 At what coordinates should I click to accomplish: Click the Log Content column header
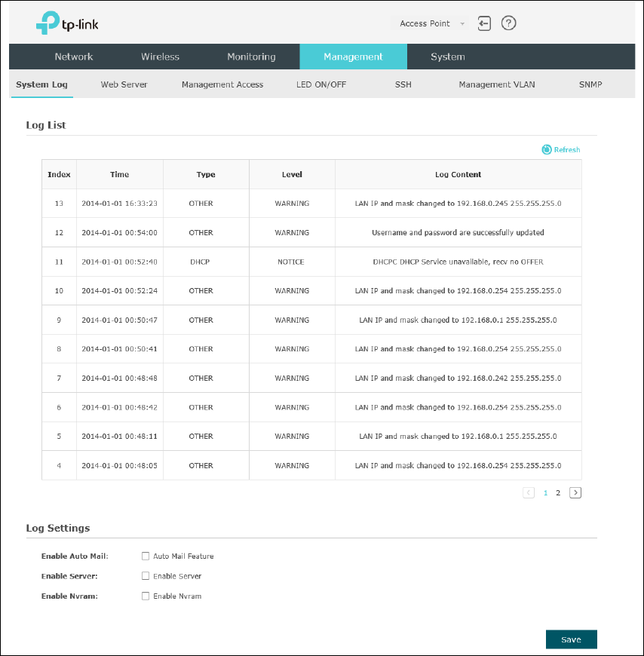458,174
